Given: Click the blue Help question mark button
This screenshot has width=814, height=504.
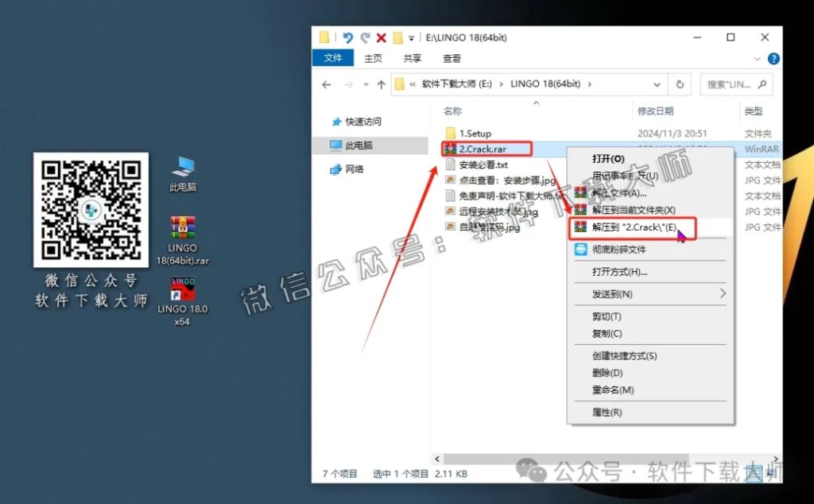Looking at the screenshot, I should 773,57.
